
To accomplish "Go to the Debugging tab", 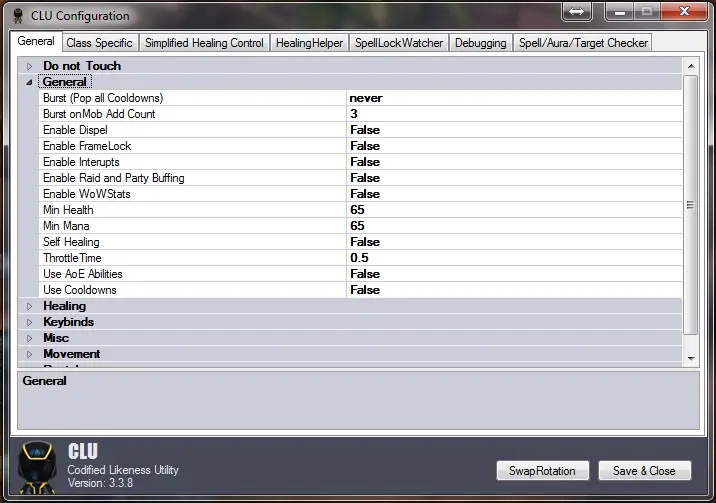I will (x=480, y=43).
